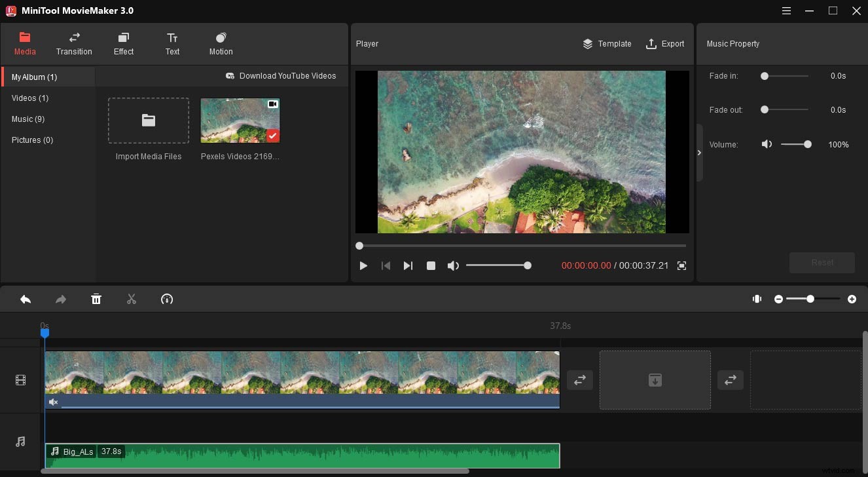Screen dimensions: 868x477
Task: Open the hamburger menu
Action: (786, 10)
